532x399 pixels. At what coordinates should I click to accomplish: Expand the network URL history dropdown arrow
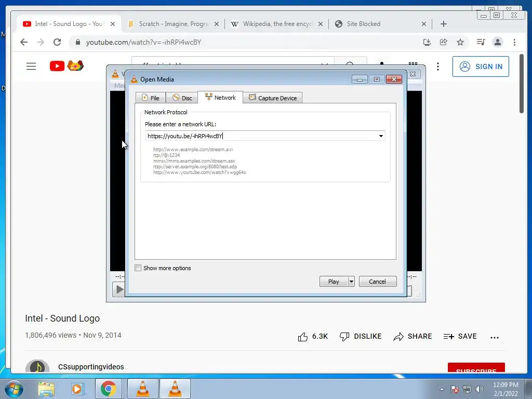381,136
